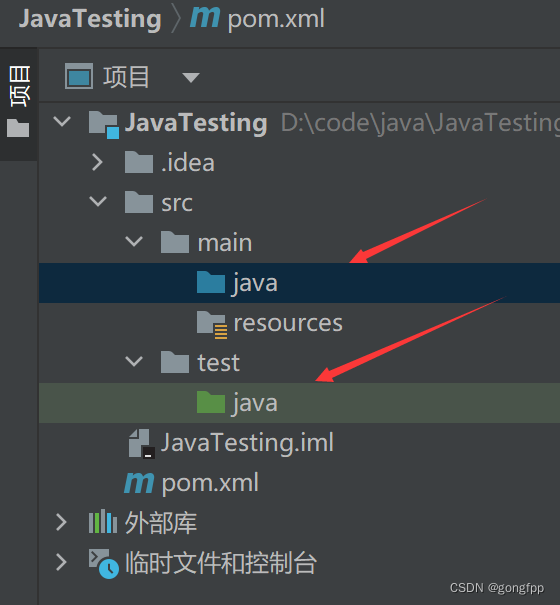Select the JavaTesting project root row
The image size is (560, 605).
click(299, 123)
